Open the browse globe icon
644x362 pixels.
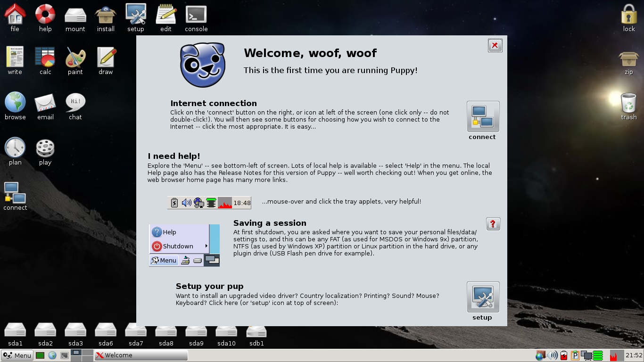coord(15,102)
